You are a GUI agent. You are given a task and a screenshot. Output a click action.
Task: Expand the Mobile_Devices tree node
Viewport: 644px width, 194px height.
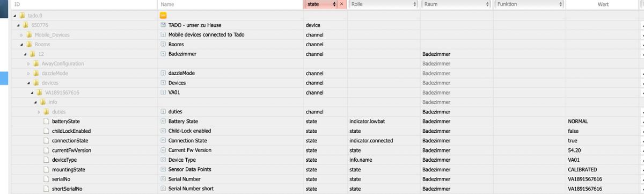(x=22, y=35)
